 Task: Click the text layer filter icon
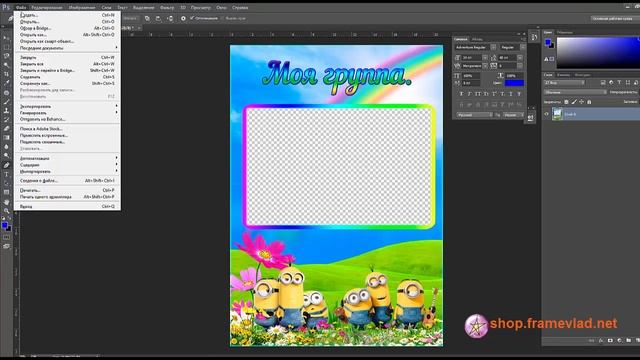click(619, 83)
